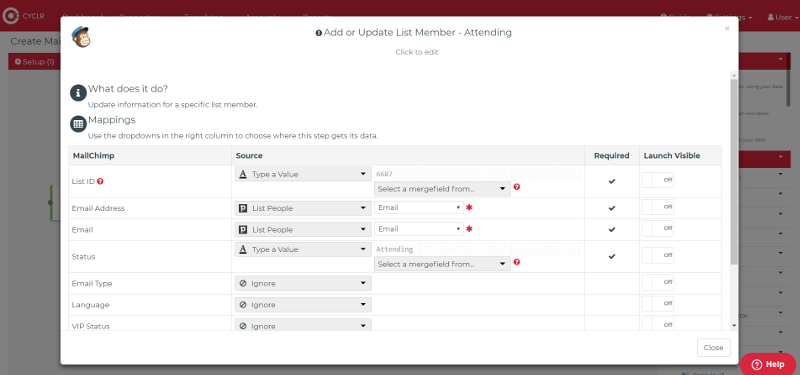Open the Setup (1) tab

pyautogui.click(x=34, y=62)
